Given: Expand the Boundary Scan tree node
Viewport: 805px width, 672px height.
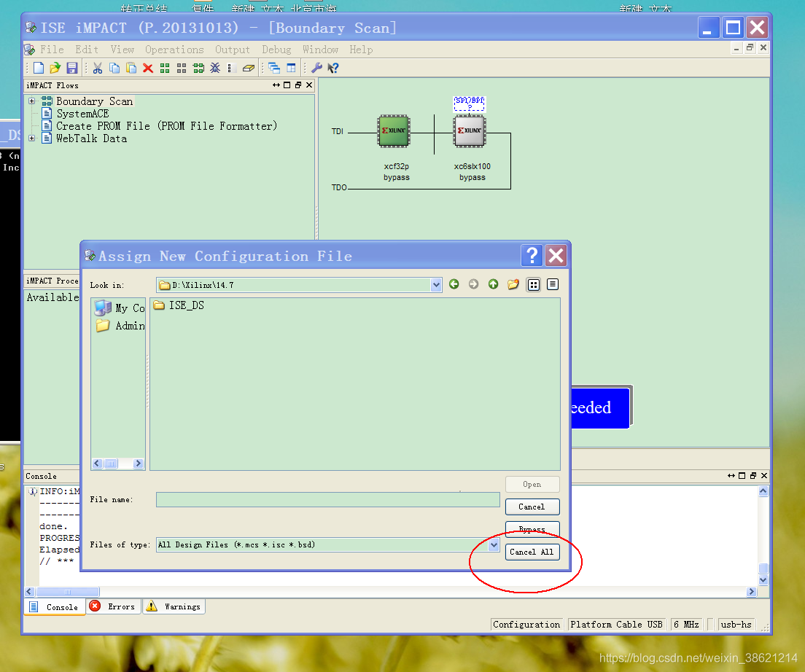Looking at the screenshot, I should [x=32, y=101].
